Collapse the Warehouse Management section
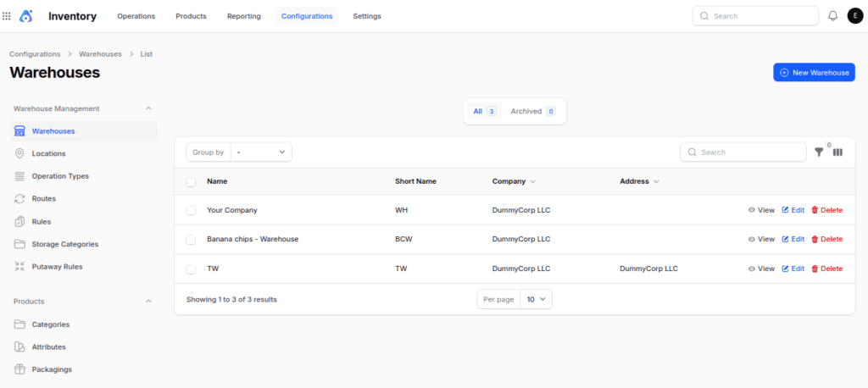Screen dimensions: 868x388 (x=148, y=108)
